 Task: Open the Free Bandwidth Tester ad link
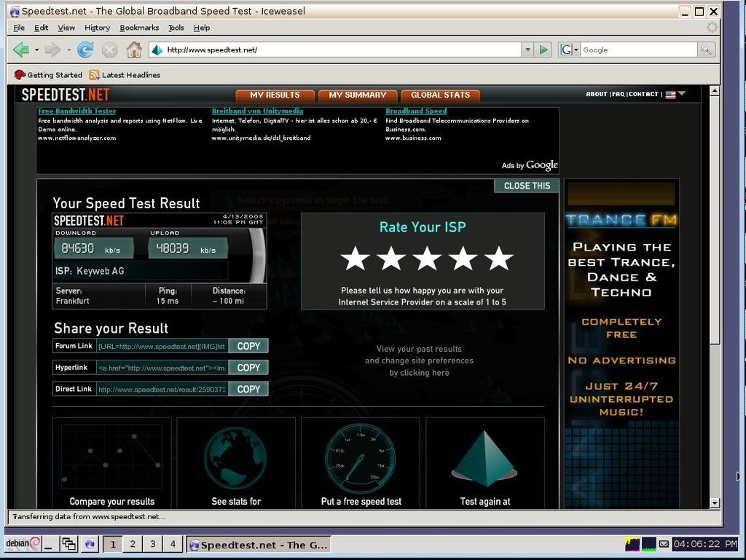[77, 111]
